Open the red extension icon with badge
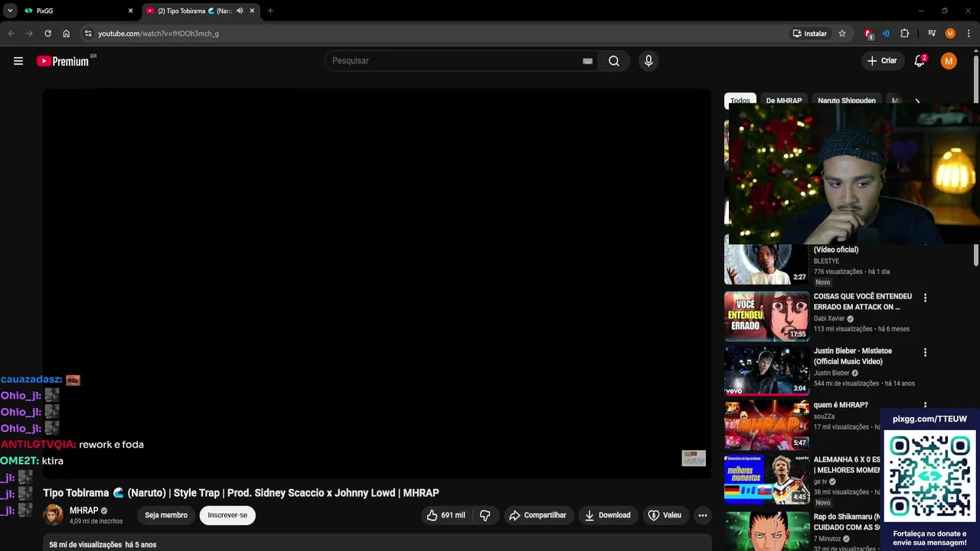 pyautogui.click(x=868, y=34)
